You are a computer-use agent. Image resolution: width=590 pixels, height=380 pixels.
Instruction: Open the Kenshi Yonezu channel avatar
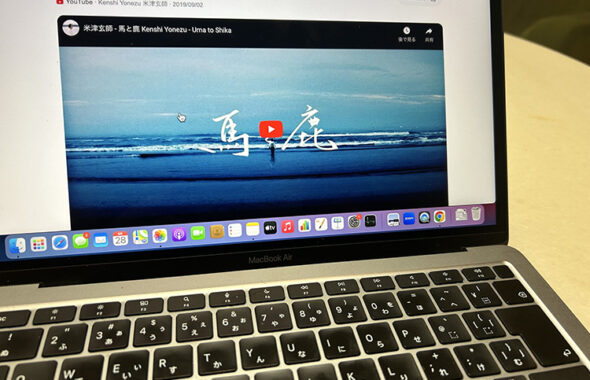click(70, 27)
